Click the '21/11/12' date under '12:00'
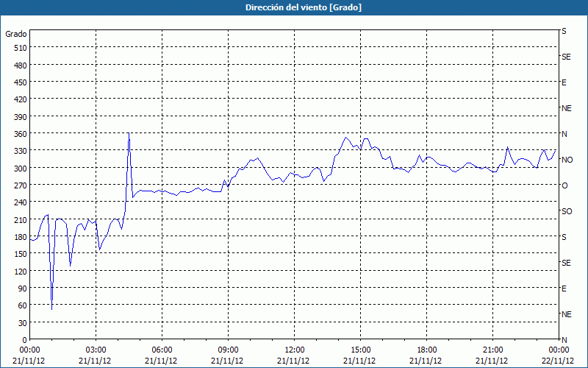588x368 pixels. pyautogui.click(x=293, y=361)
